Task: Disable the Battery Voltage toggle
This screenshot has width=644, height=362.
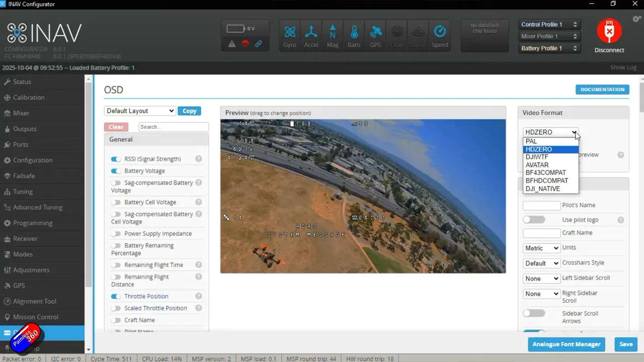Action: (116, 171)
